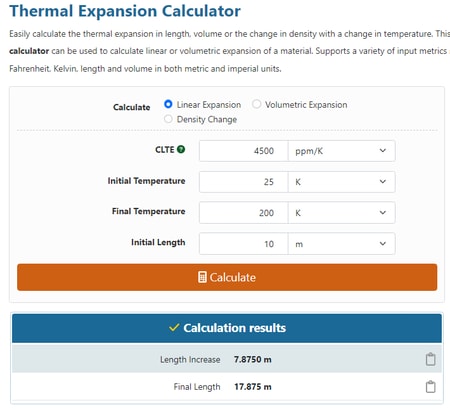Select the Volumetric Expansion radio option
This screenshot has width=450, height=410.
tap(256, 104)
